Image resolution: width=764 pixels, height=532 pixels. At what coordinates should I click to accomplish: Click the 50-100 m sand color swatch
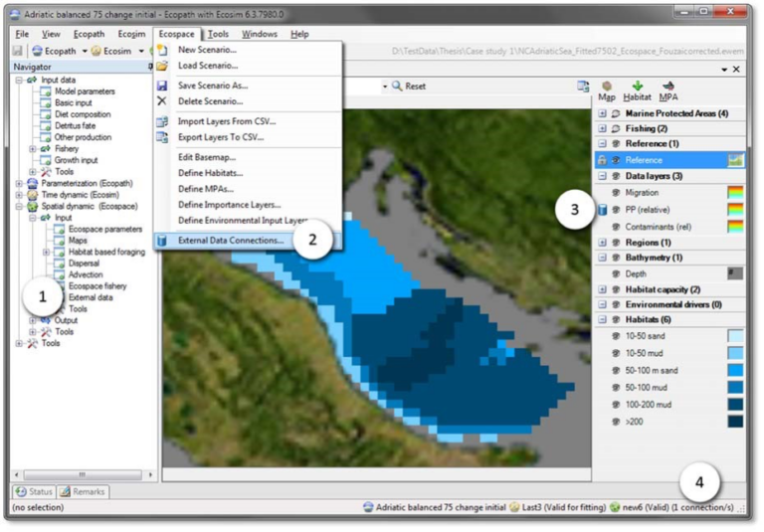(734, 370)
